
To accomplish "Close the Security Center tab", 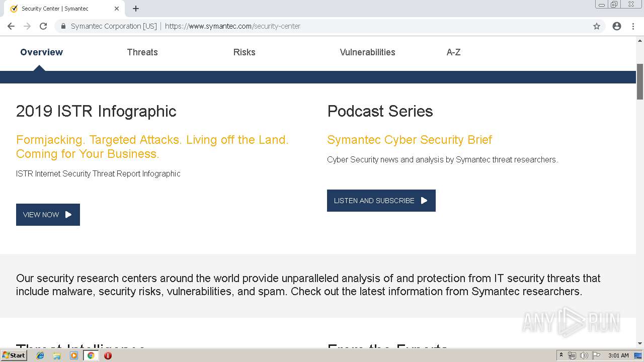I will [117, 9].
